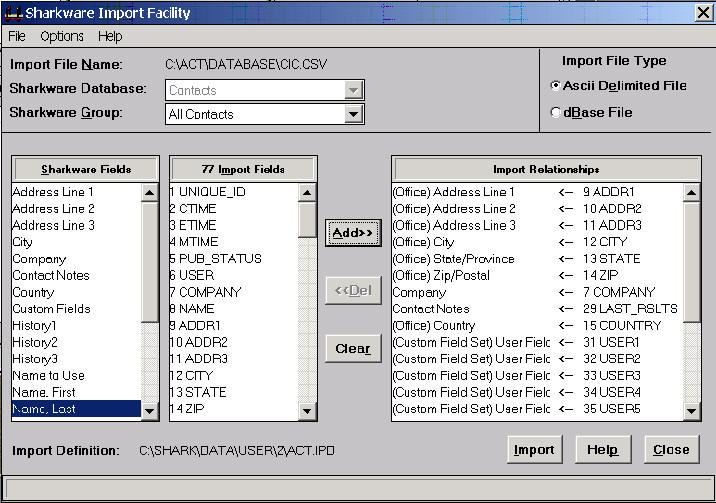
Task: Select (Office) State/Province relationship row
Action: (x=537, y=259)
